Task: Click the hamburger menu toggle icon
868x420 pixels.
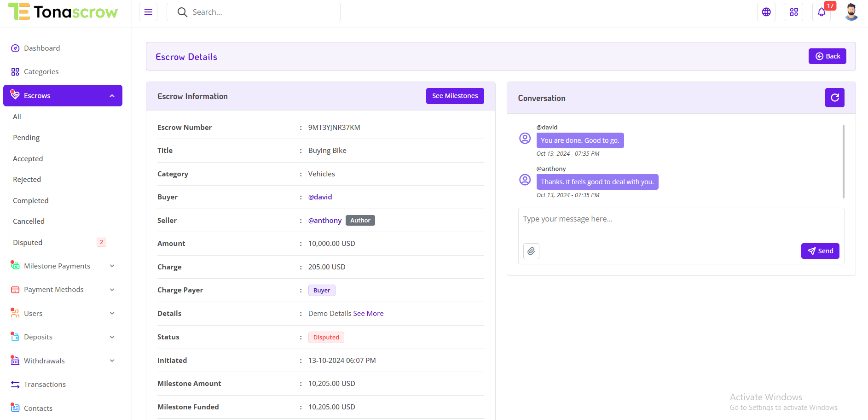Action: click(x=148, y=12)
